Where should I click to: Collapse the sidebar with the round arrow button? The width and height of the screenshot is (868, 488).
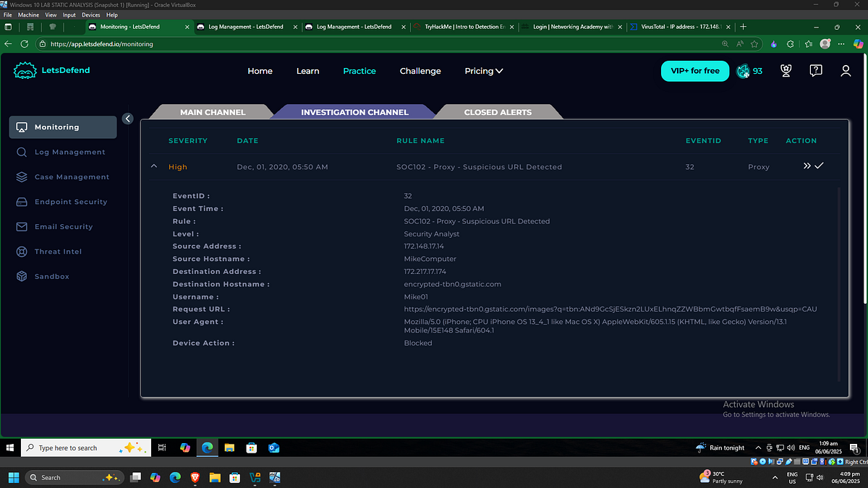click(128, 119)
